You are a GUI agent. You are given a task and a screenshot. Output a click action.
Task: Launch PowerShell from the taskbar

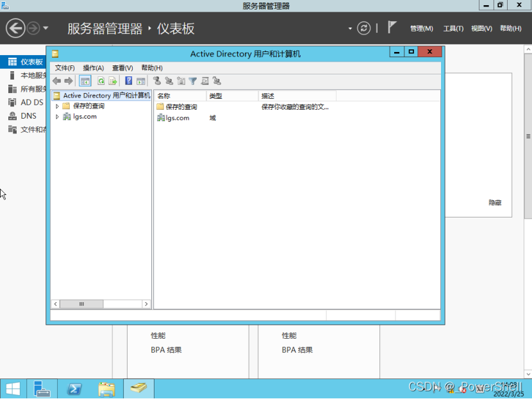[74, 389]
